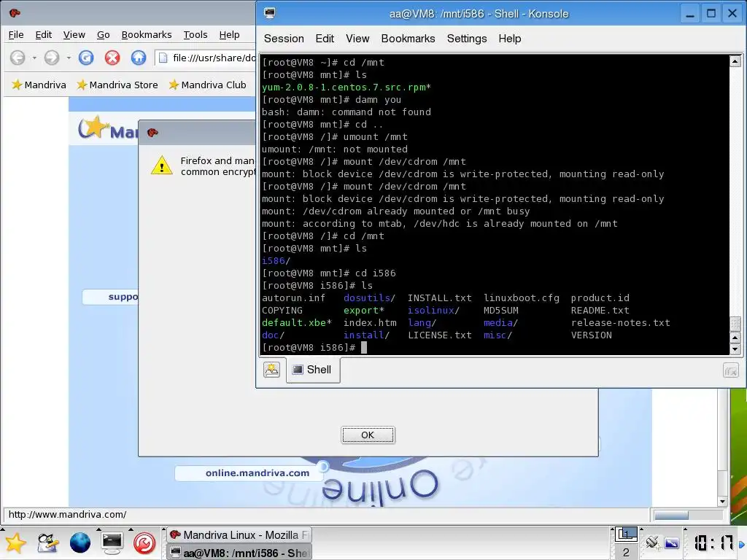Click the Firefox Forward arrow button
This screenshot has height=560, width=747.
coord(52,58)
